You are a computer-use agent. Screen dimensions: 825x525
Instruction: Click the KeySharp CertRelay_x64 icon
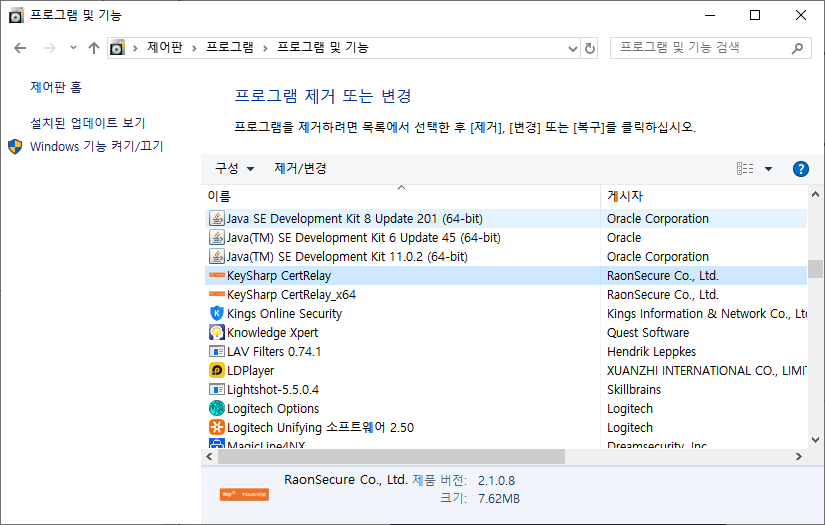point(216,294)
